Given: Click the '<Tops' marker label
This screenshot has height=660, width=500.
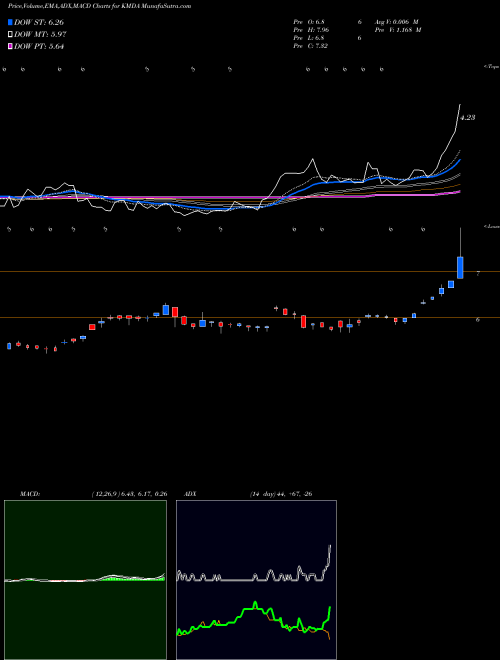Looking at the screenshot, I should (492, 67).
